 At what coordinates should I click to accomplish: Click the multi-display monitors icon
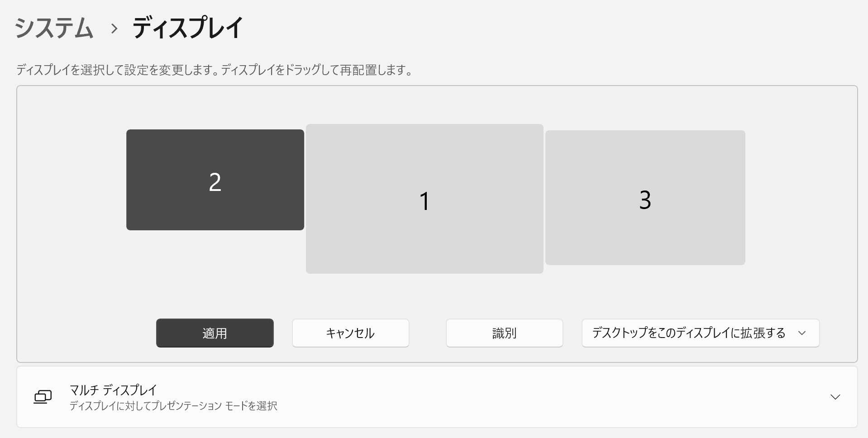point(43,397)
